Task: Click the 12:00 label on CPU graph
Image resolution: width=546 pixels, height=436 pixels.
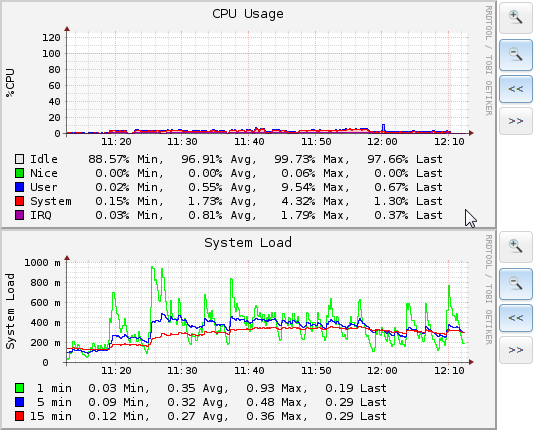Action: pyautogui.click(x=382, y=142)
